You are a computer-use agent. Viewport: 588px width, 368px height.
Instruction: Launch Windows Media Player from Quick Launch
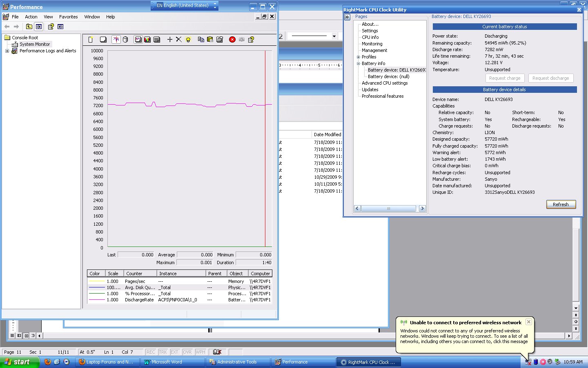67,362
